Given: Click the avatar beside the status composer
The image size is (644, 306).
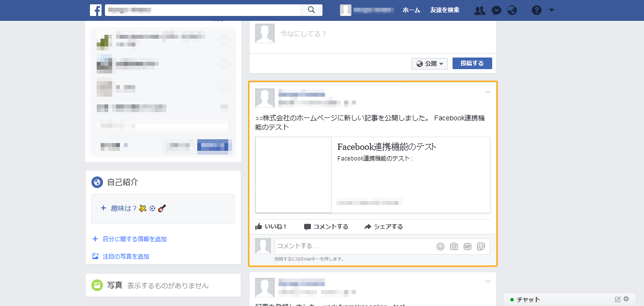Looking at the screenshot, I should tap(265, 33).
